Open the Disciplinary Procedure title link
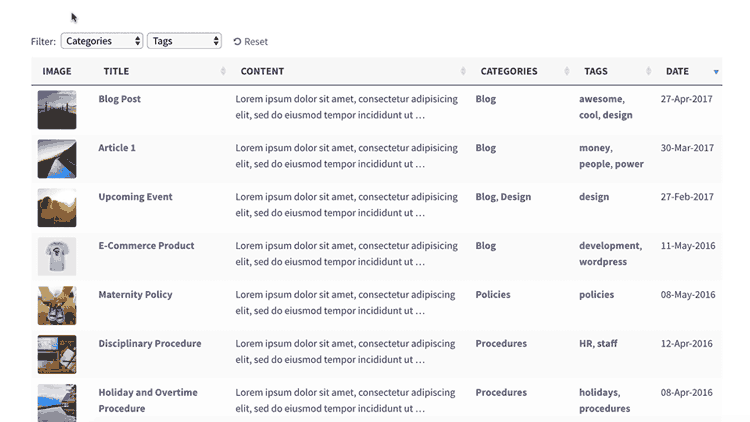The height and width of the screenshot is (422, 750). [x=150, y=344]
